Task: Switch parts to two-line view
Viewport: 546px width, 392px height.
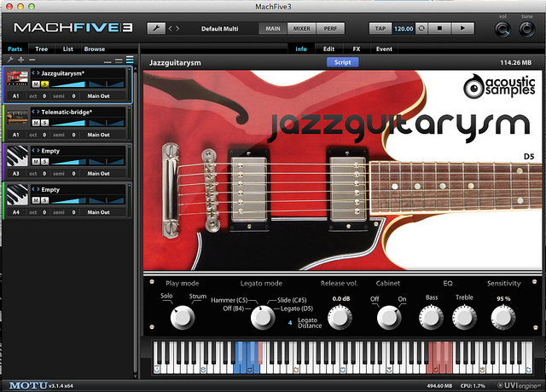Action: [119, 61]
